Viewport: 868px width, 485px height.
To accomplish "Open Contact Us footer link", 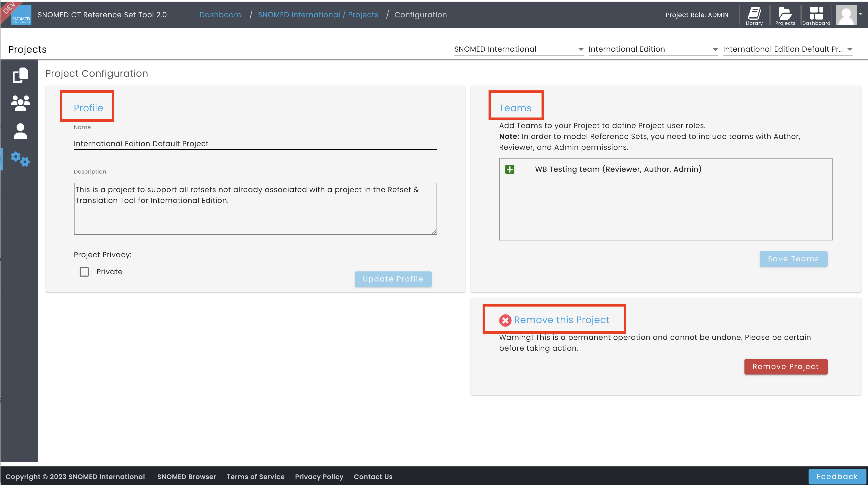I will point(373,476).
